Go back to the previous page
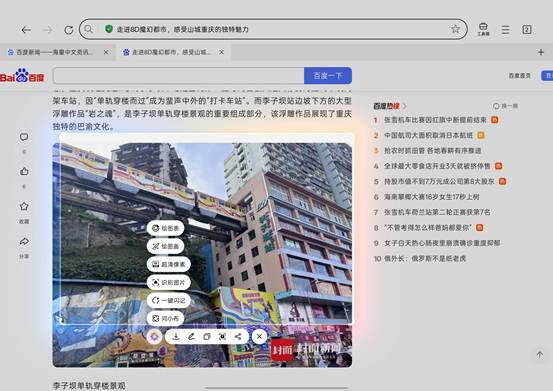Image resolution: width=553 pixels, height=391 pixels. [26, 30]
